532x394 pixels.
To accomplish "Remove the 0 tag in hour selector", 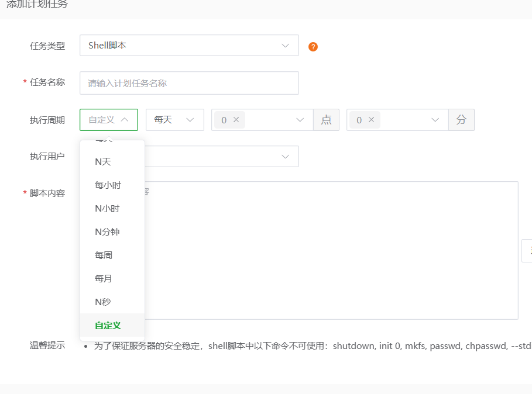I will pyautogui.click(x=236, y=120).
